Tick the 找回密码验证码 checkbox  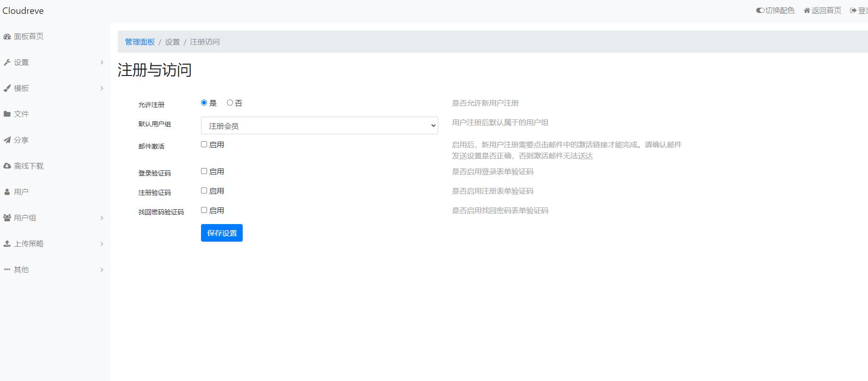point(204,210)
